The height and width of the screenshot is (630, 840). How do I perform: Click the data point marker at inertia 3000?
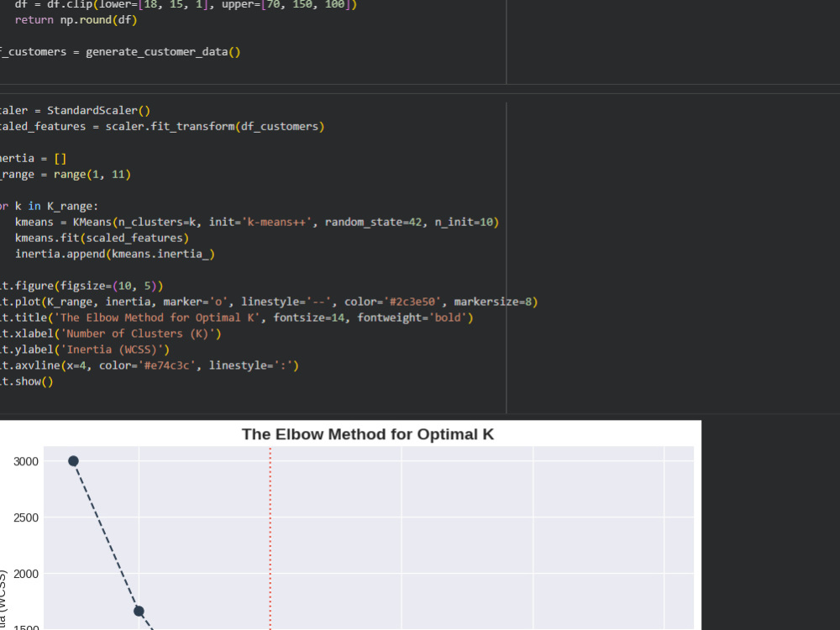73,460
